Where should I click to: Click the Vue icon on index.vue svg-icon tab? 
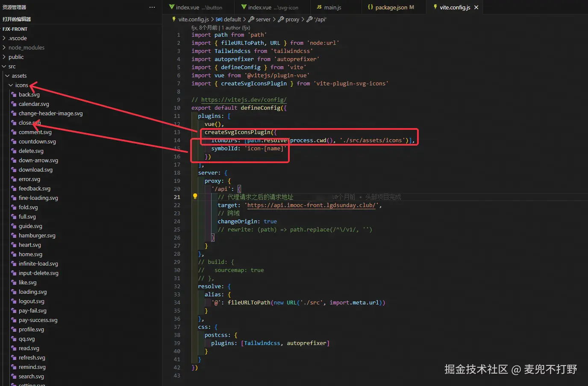pyautogui.click(x=244, y=7)
